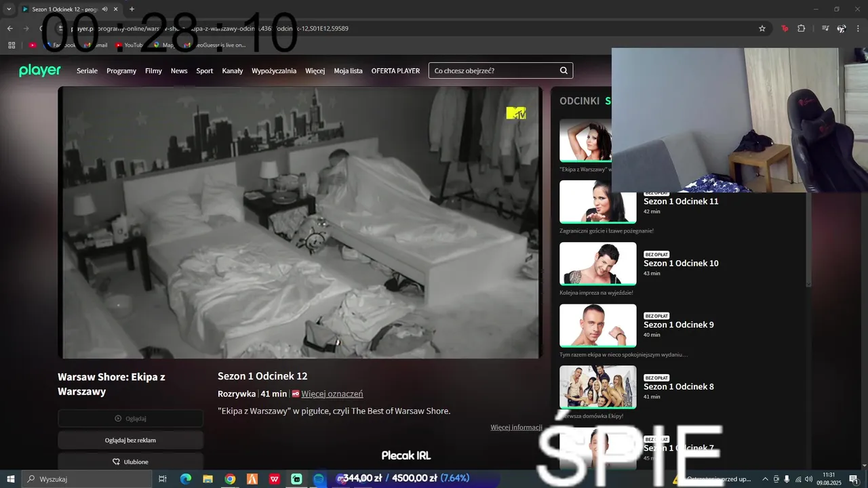Open Sezon 1 Odcinek 9 thumbnail
Image resolution: width=868 pixels, height=488 pixels.
click(598, 325)
